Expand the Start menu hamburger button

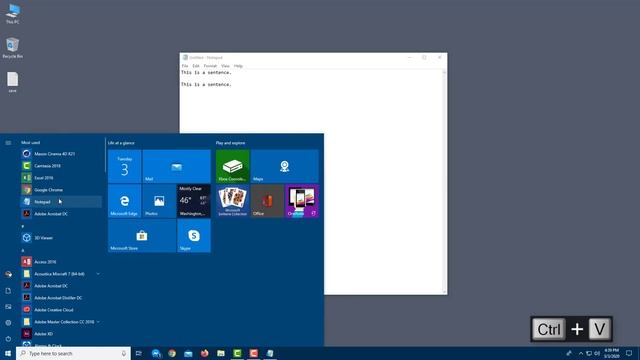pyautogui.click(x=8, y=143)
